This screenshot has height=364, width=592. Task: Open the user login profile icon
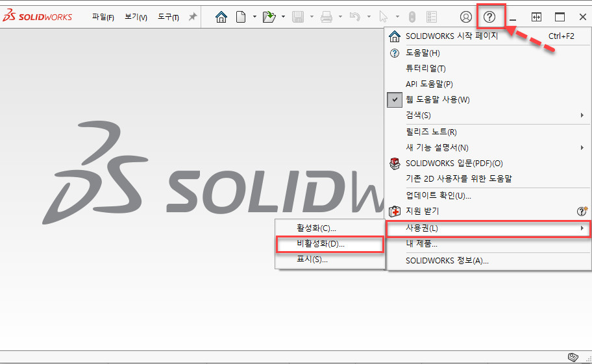pyautogui.click(x=466, y=17)
